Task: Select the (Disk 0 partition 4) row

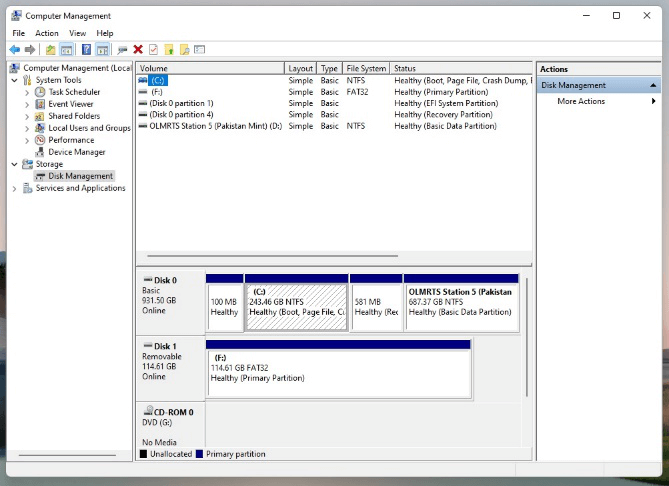Action: click(334, 115)
